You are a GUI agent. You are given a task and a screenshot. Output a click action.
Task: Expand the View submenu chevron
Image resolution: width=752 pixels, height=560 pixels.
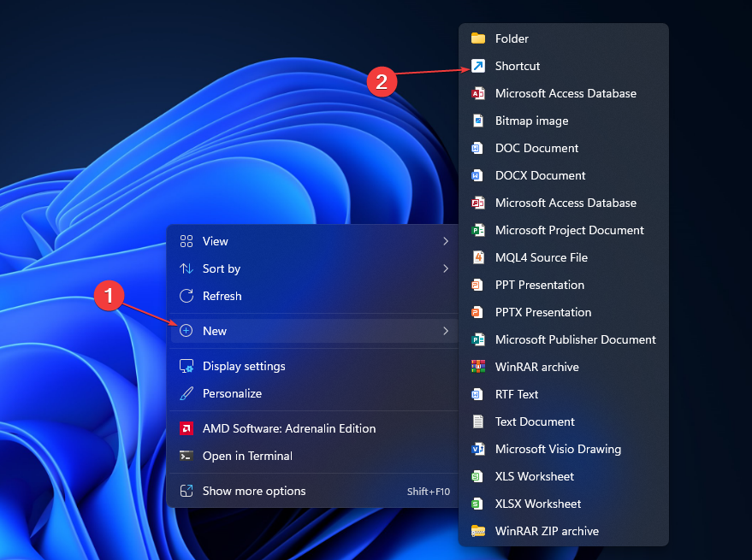446,241
